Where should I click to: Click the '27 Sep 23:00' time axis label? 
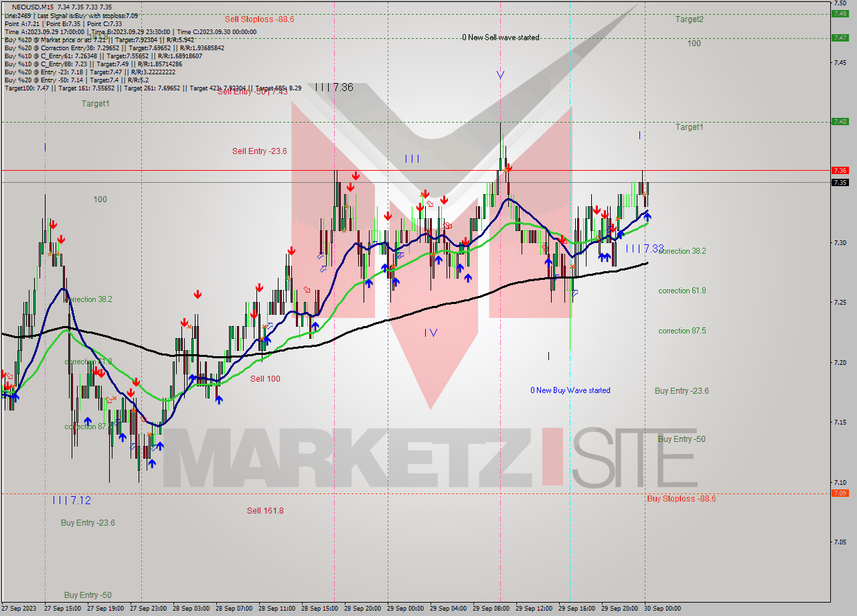tap(148, 609)
